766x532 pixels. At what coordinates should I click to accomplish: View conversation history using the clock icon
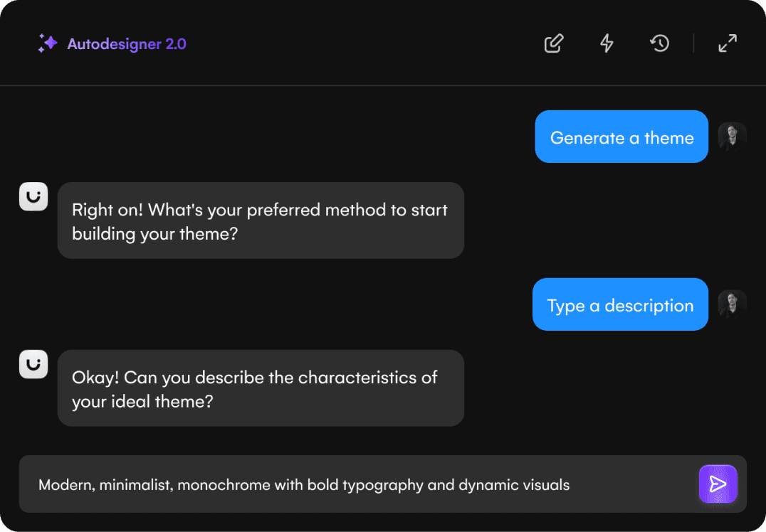point(659,43)
